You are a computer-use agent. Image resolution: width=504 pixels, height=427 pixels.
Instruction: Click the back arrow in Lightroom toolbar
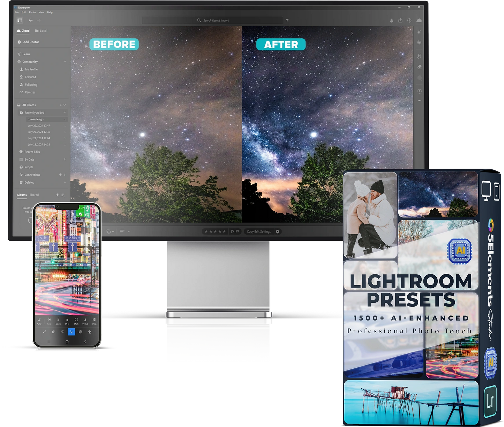point(31,20)
